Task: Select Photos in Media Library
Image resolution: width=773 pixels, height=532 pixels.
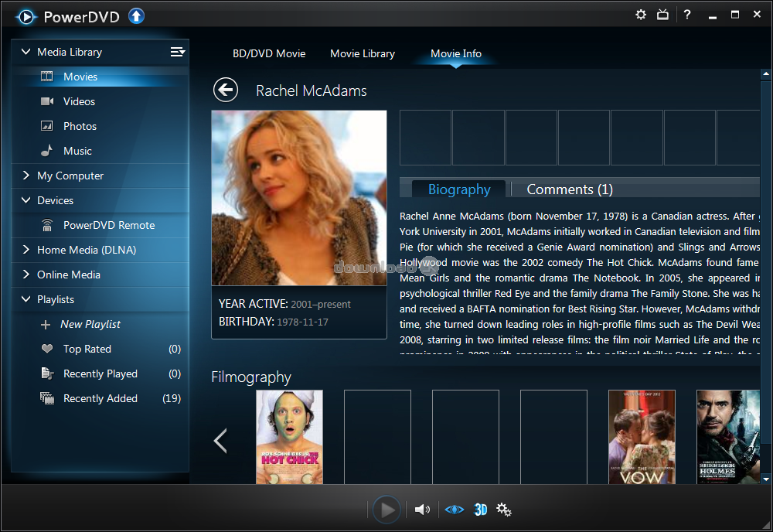Action: [100, 126]
